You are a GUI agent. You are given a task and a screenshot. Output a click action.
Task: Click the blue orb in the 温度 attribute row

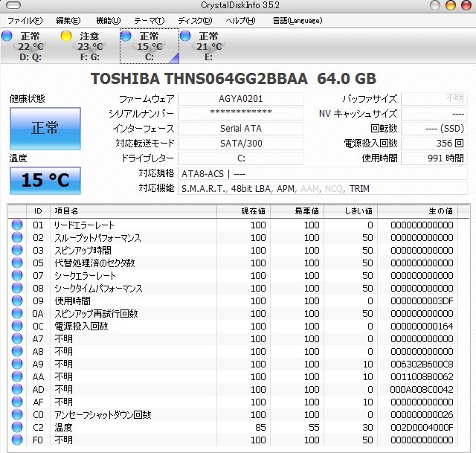click(17, 427)
